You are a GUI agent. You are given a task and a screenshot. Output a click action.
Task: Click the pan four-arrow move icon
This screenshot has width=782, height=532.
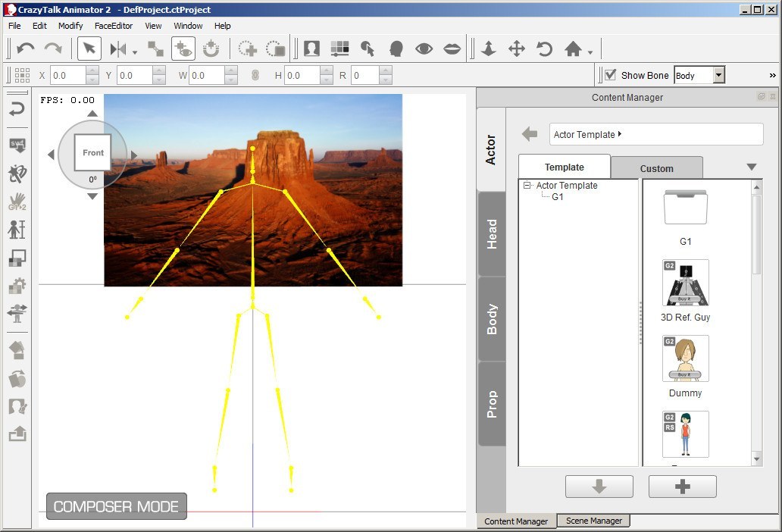point(517,49)
